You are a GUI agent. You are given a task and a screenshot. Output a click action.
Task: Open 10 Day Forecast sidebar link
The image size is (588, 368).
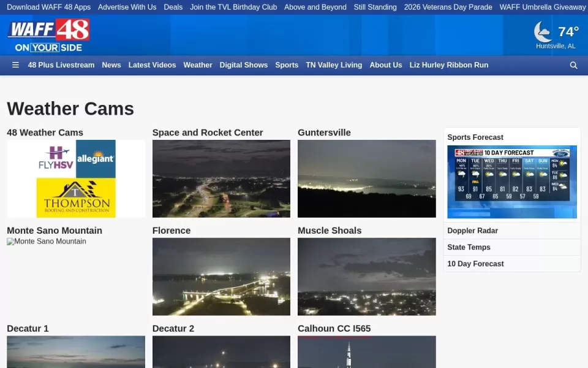point(475,264)
